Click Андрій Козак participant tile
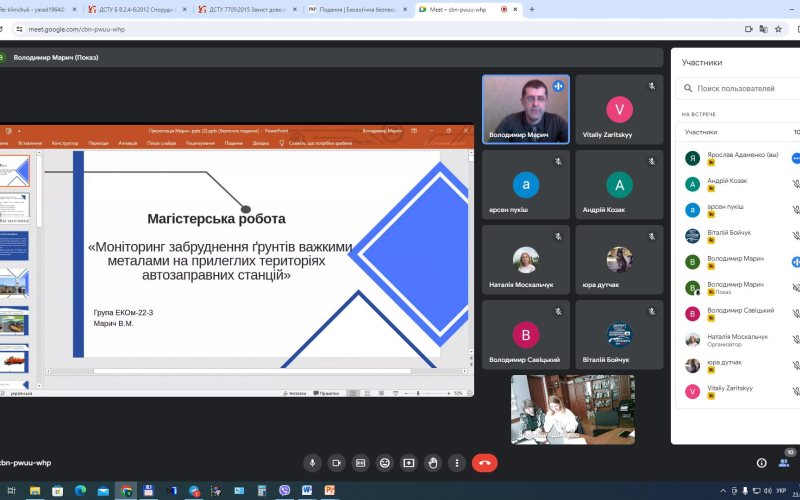800x500 pixels. [619, 184]
